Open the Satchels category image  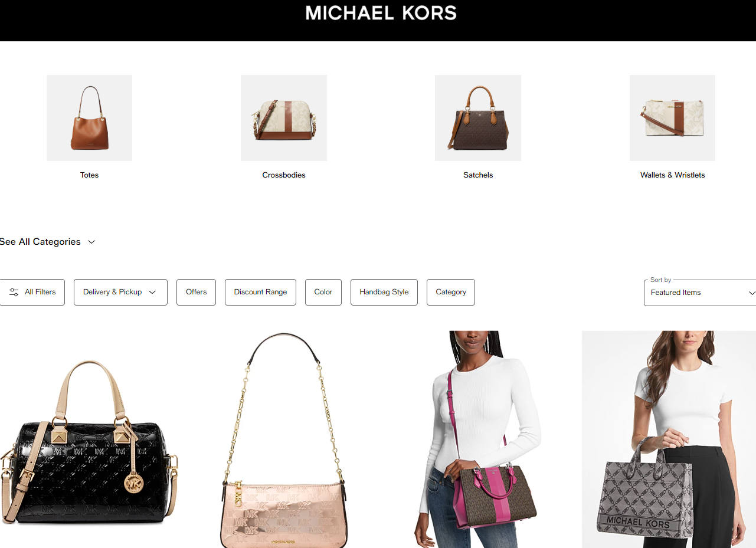click(x=478, y=118)
